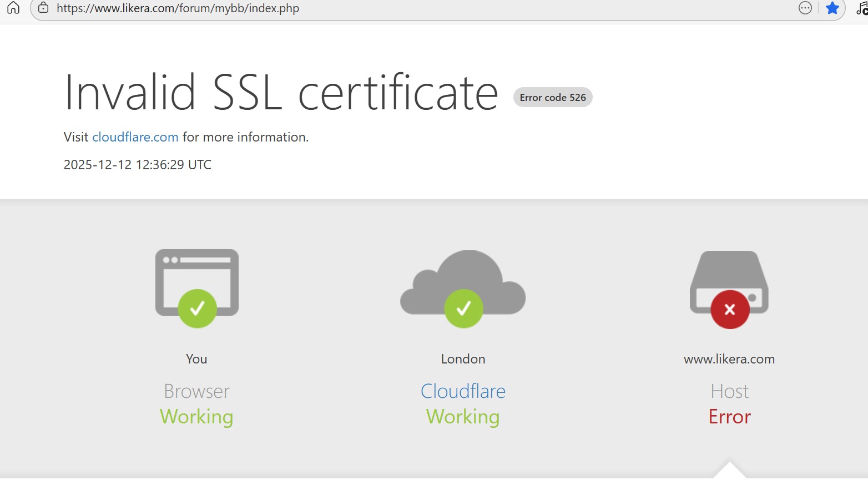
Task: Click the browser home icon
Action: [x=13, y=8]
